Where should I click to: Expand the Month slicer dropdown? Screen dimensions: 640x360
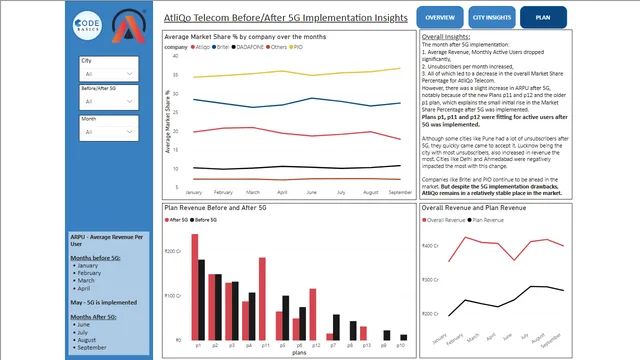[x=109, y=132]
